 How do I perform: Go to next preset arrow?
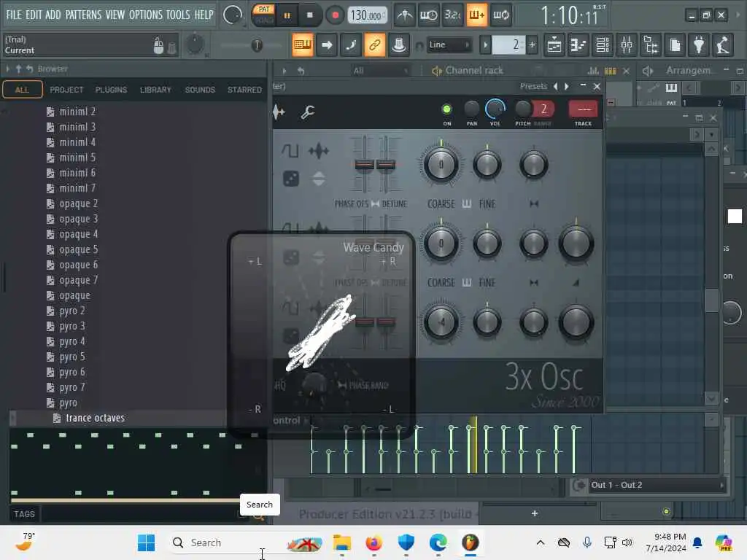pyautogui.click(x=566, y=86)
